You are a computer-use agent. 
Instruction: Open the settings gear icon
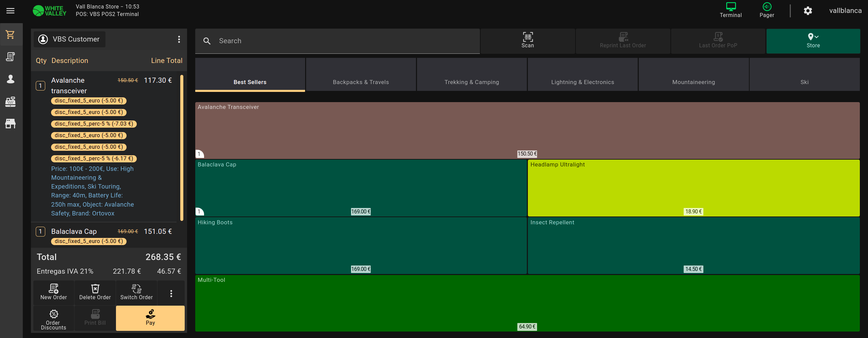tap(808, 11)
